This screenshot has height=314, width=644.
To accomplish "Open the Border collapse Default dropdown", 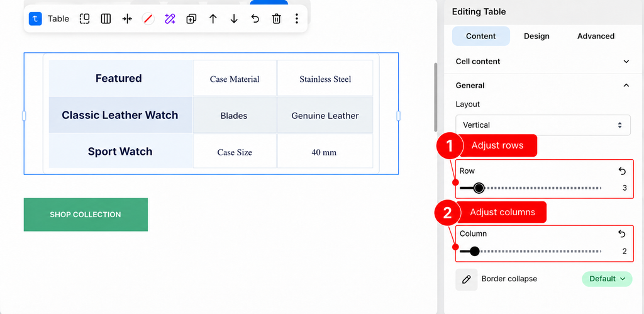I will (607, 279).
